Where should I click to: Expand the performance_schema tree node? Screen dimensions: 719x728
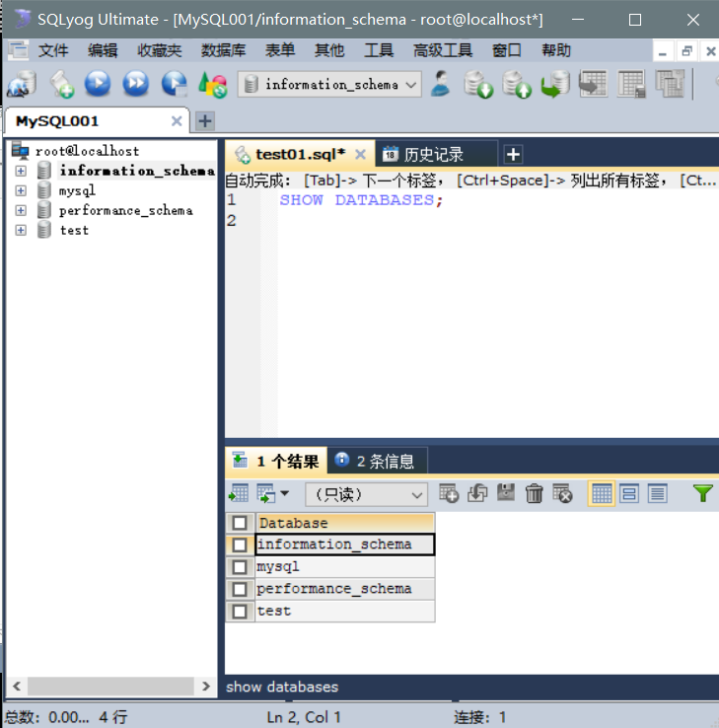pos(21,210)
